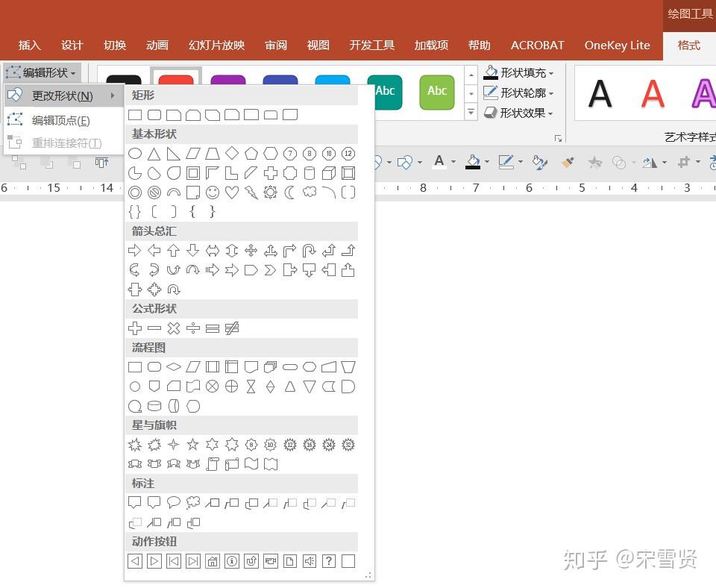
Task: Choose 编辑顶点 menu entry
Action: pyautogui.click(x=63, y=120)
